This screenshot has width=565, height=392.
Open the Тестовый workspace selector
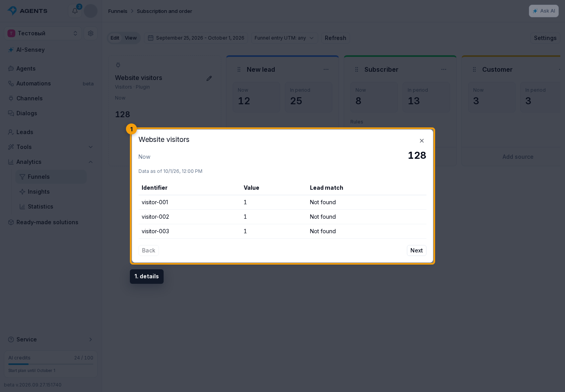[x=43, y=33]
